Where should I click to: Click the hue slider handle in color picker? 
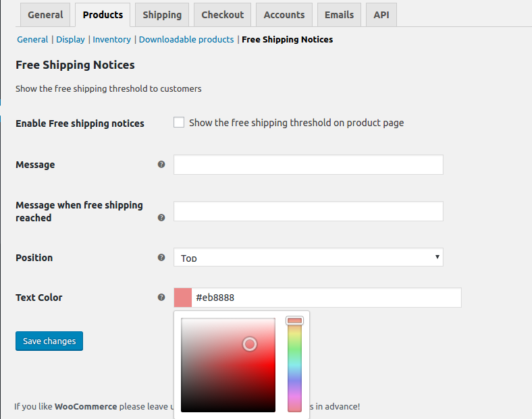[x=294, y=320]
